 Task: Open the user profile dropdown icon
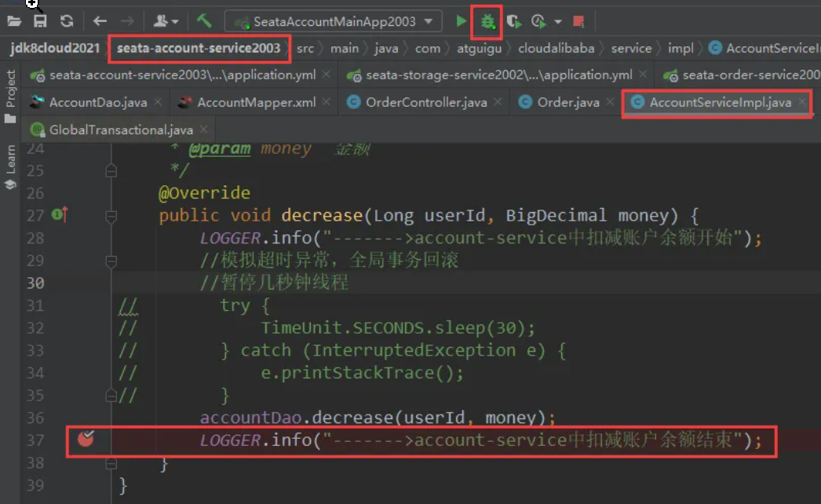pos(166,21)
